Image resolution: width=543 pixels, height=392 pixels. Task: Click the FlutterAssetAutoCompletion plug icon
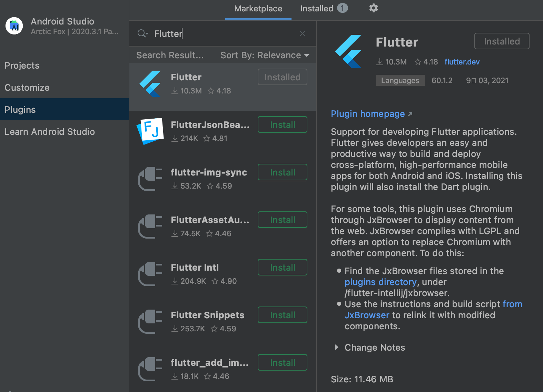coord(150,227)
